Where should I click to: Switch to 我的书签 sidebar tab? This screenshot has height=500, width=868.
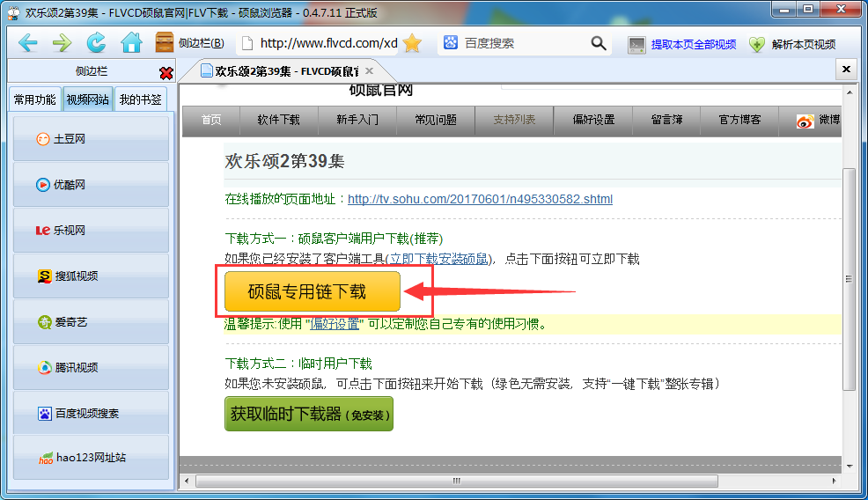click(x=141, y=99)
